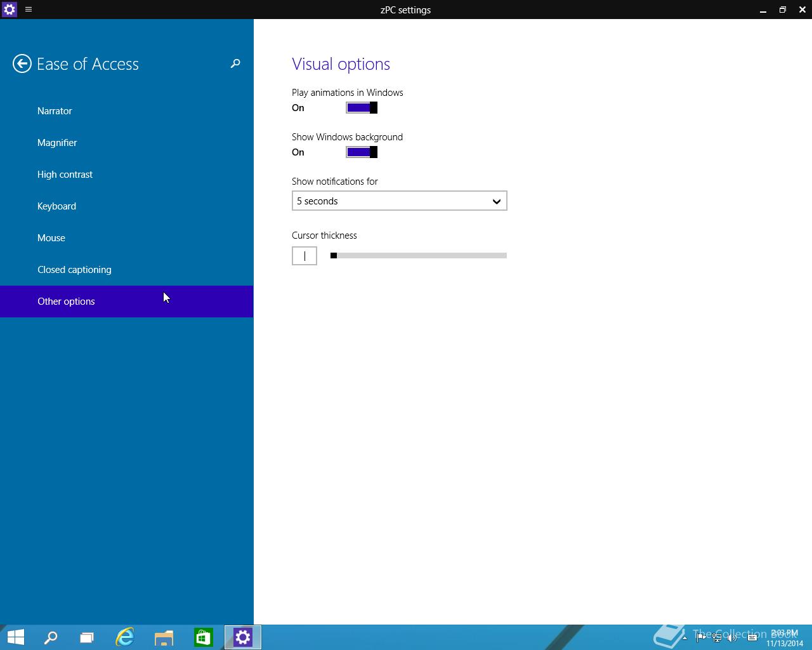812x650 pixels.
Task: Expand Show notifications for dropdown
Action: pyautogui.click(x=400, y=201)
